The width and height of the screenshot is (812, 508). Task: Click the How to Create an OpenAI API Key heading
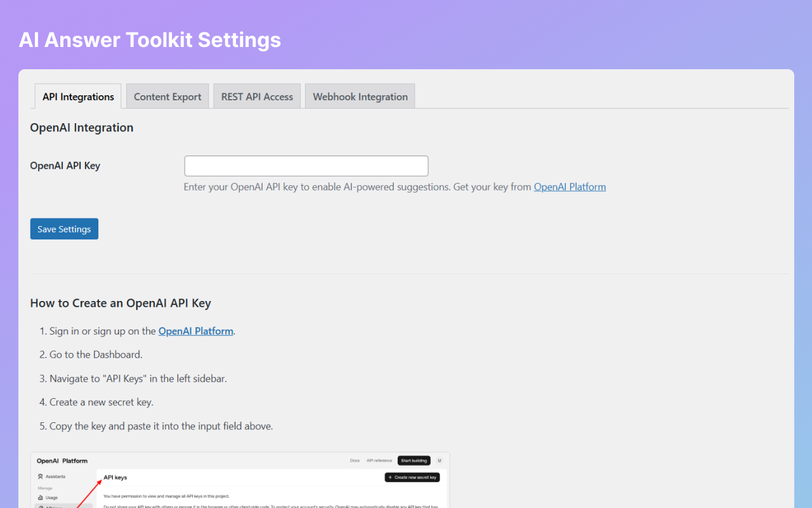pyautogui.click(x=121, y=303)
